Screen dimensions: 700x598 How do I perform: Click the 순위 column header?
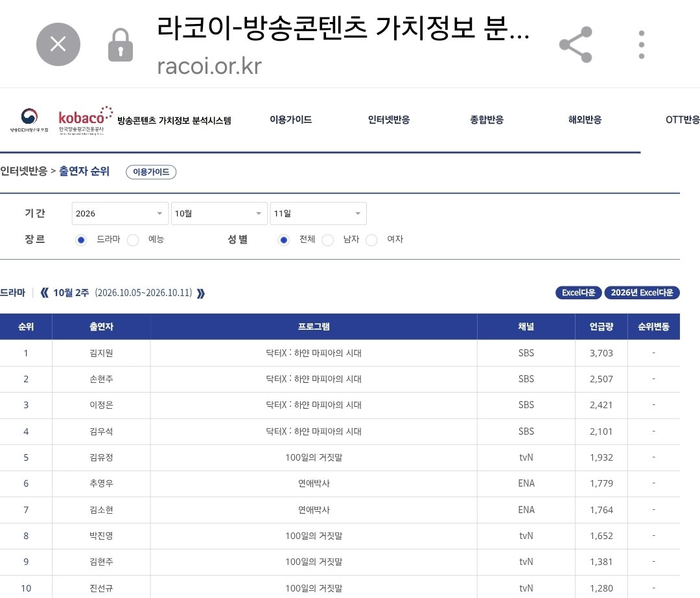pos(26,327)
